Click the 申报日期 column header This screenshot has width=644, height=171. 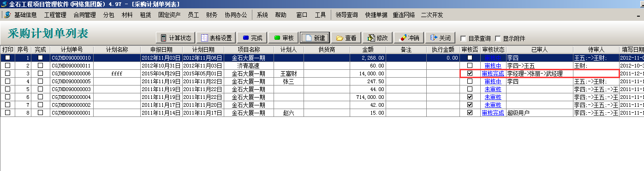coord(161,49)
